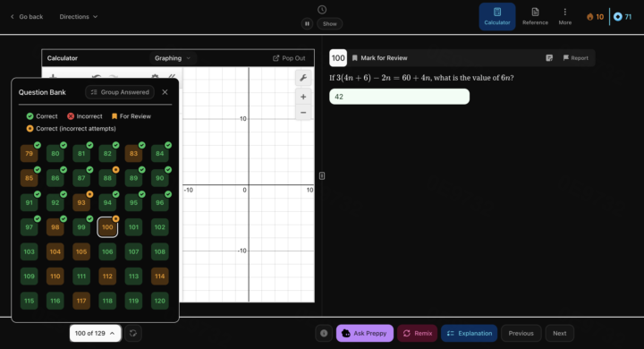Screen dimensions: 644x349
Task: Click the answer input field showing 42
Action: coord(399,97)
